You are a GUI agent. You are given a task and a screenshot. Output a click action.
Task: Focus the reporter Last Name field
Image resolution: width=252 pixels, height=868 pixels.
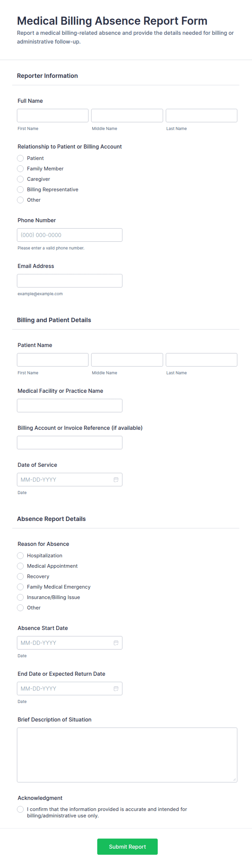pos(201,116)
